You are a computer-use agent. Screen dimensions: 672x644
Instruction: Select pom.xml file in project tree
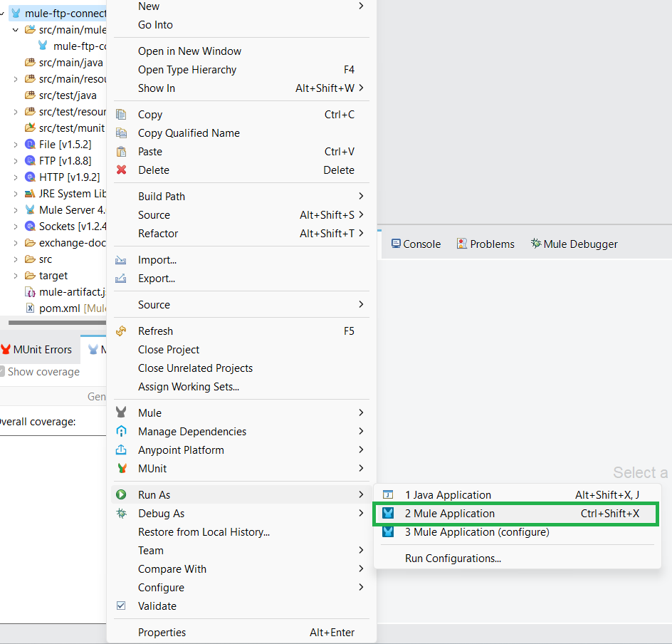[60, 308]
